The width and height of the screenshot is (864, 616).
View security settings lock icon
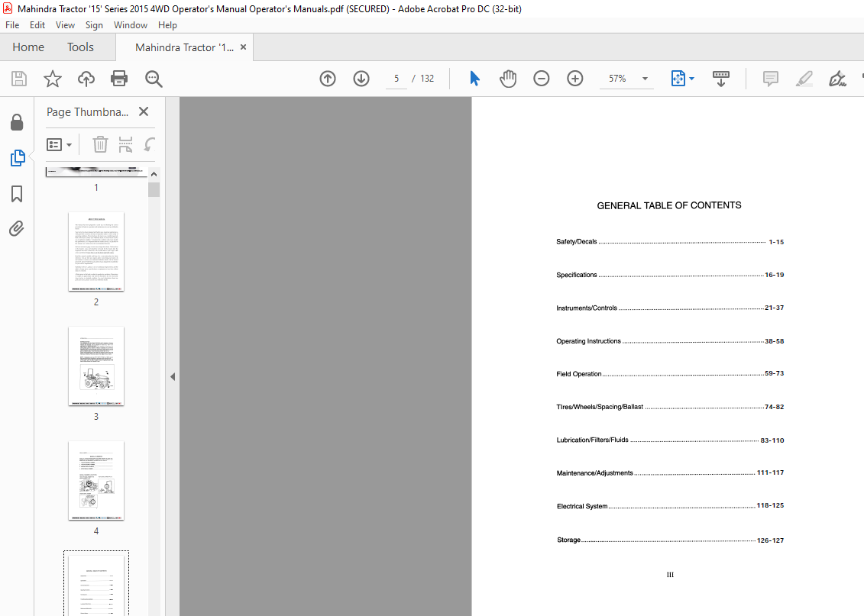coord(17,122)
